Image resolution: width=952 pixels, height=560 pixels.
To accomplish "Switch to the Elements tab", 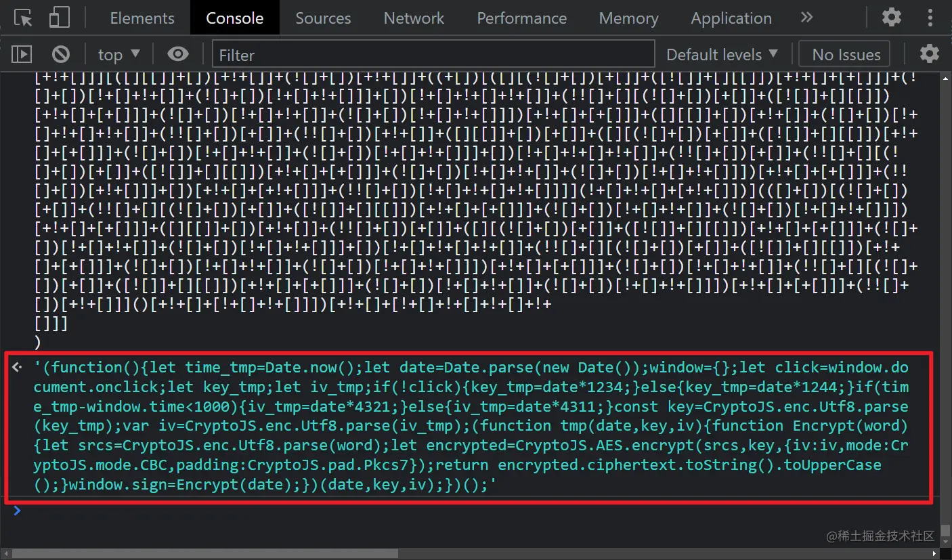I will click(x=142, y=18).
